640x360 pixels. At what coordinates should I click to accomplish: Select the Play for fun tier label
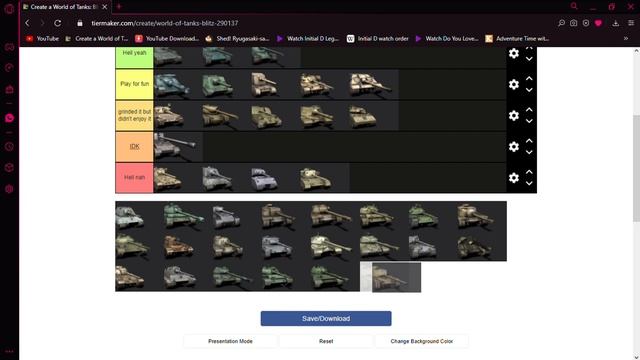(x=134, y=84)
